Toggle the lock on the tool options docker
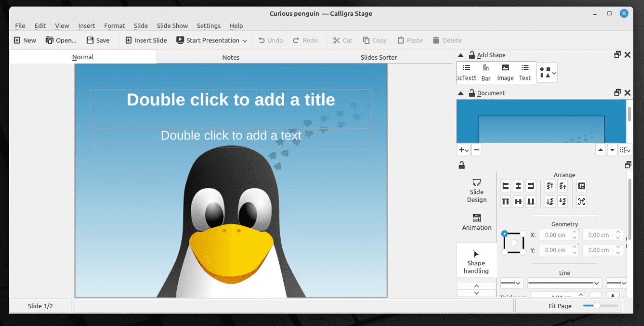 click(462, 165)
